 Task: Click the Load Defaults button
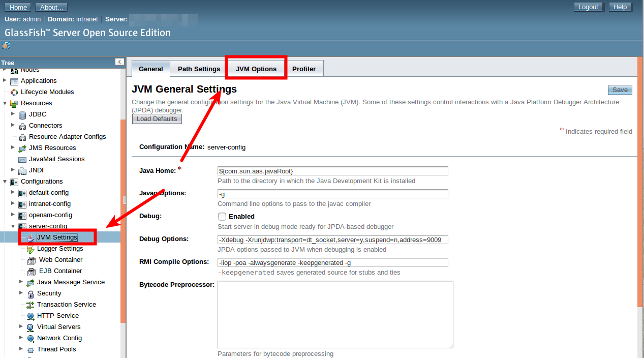(157, 119)
